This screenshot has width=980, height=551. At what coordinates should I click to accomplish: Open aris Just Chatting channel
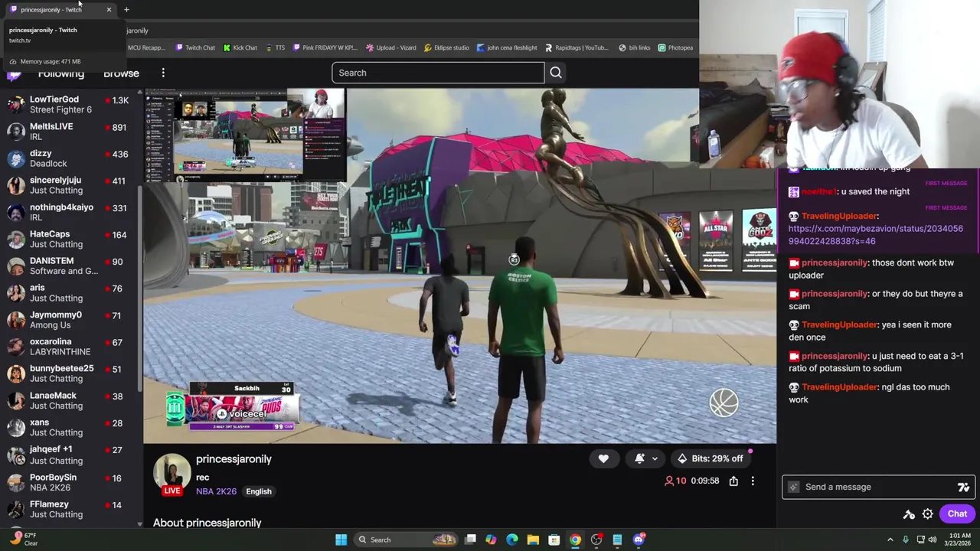click(70, 292)
